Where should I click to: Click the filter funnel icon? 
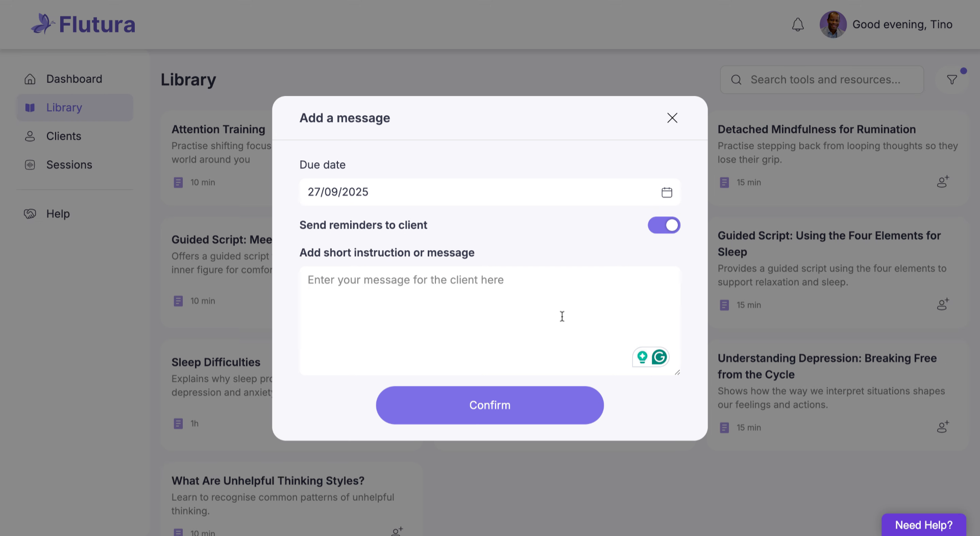952,80
